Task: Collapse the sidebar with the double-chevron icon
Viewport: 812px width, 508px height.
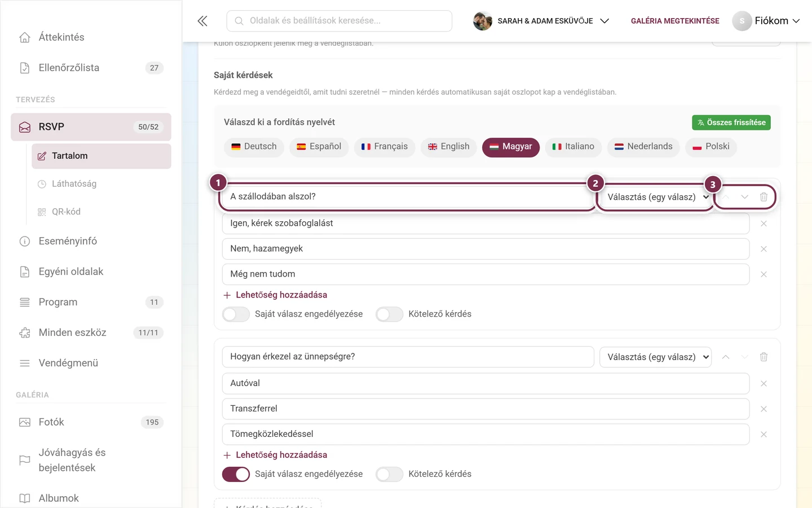Action: (202, 21)
